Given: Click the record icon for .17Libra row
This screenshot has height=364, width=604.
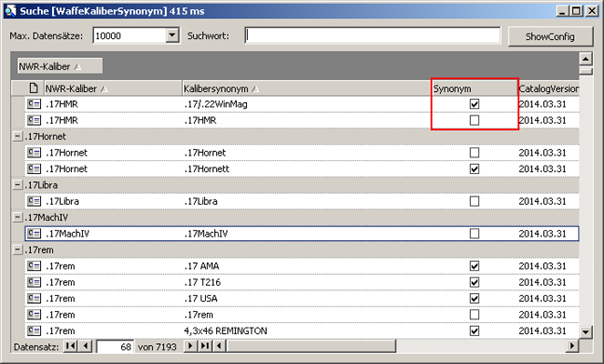Looking at the screenshot, I should pos(35,200).
